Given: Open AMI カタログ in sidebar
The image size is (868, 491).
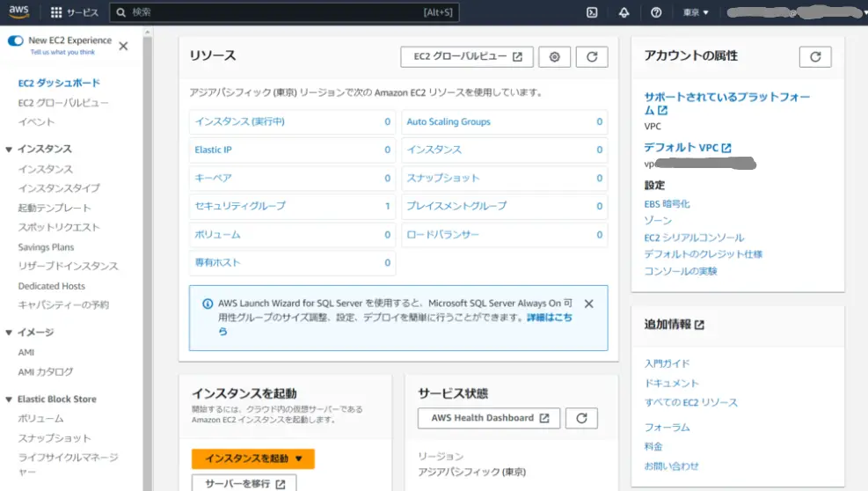Looking at the screenshot, I should click(46, 372).
